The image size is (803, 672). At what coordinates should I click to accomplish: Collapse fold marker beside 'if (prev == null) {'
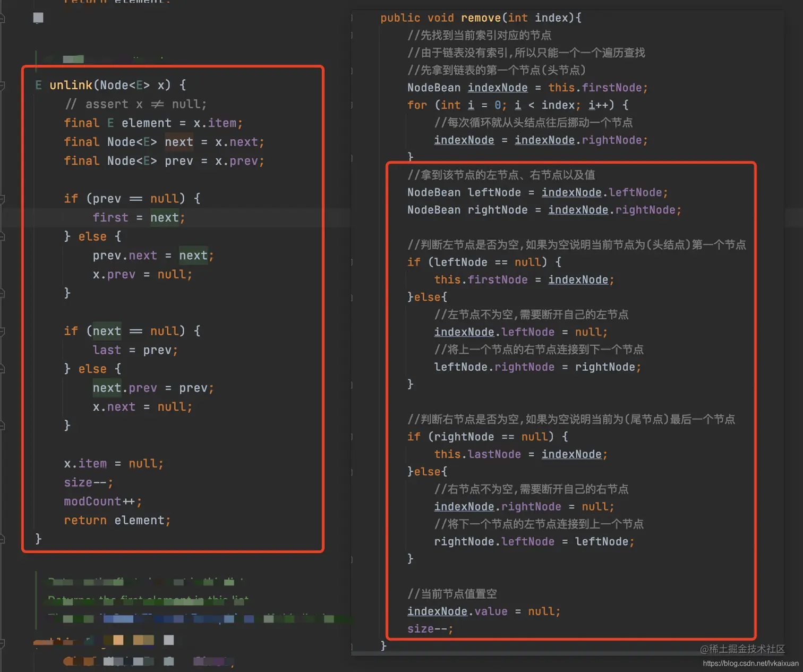pyautogui.click(x=2, y=199)
